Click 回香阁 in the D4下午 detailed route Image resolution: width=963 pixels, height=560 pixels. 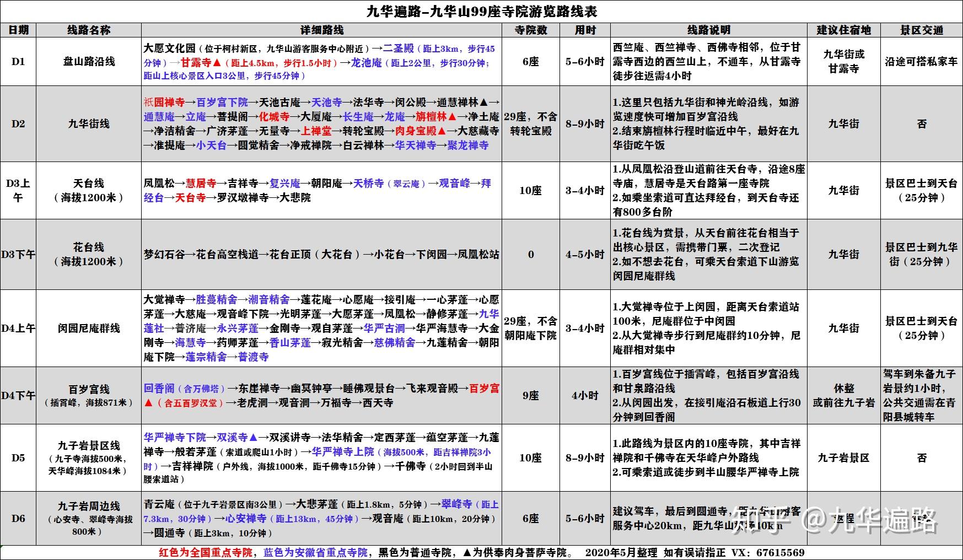pos(159,388)
